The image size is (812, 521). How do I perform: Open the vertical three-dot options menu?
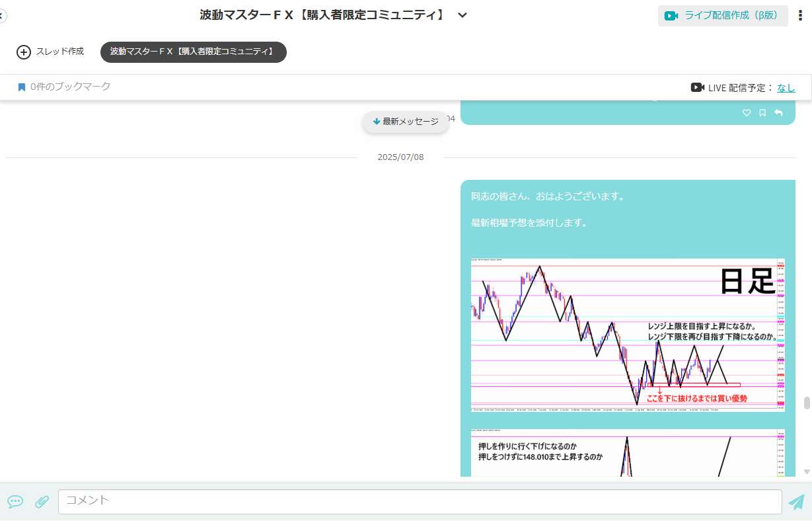(800, 15)
